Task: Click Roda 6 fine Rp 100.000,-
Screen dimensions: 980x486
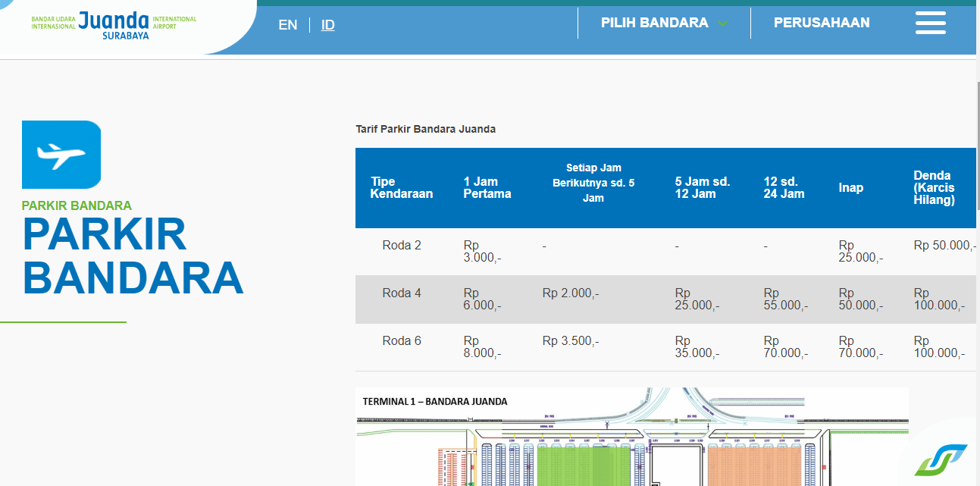Action: (939, 347)
